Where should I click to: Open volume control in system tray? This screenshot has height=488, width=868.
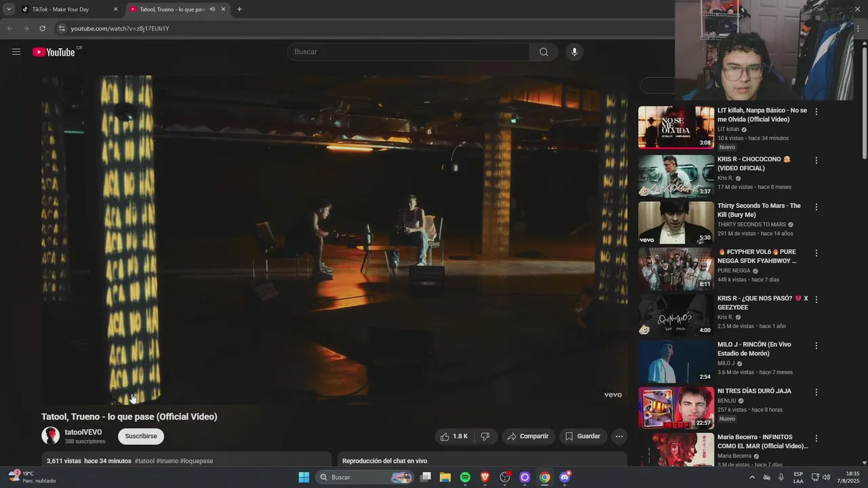coord(827,477)
